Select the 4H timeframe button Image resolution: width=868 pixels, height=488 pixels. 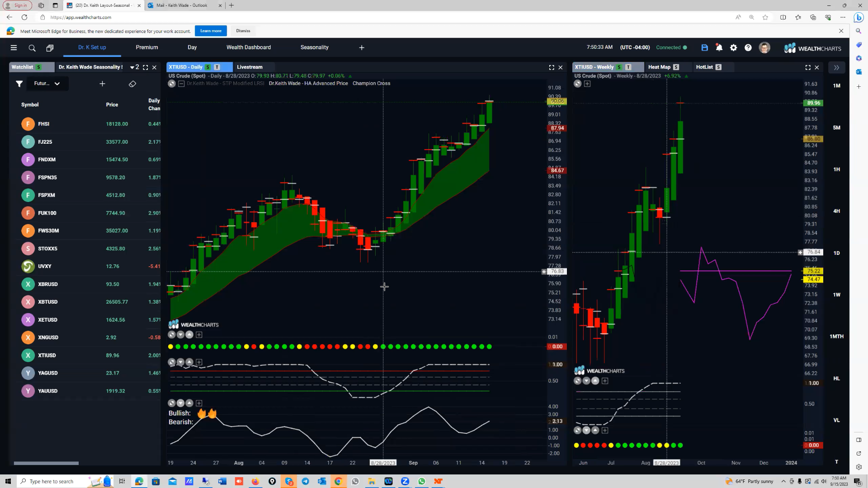click(836, 211)
